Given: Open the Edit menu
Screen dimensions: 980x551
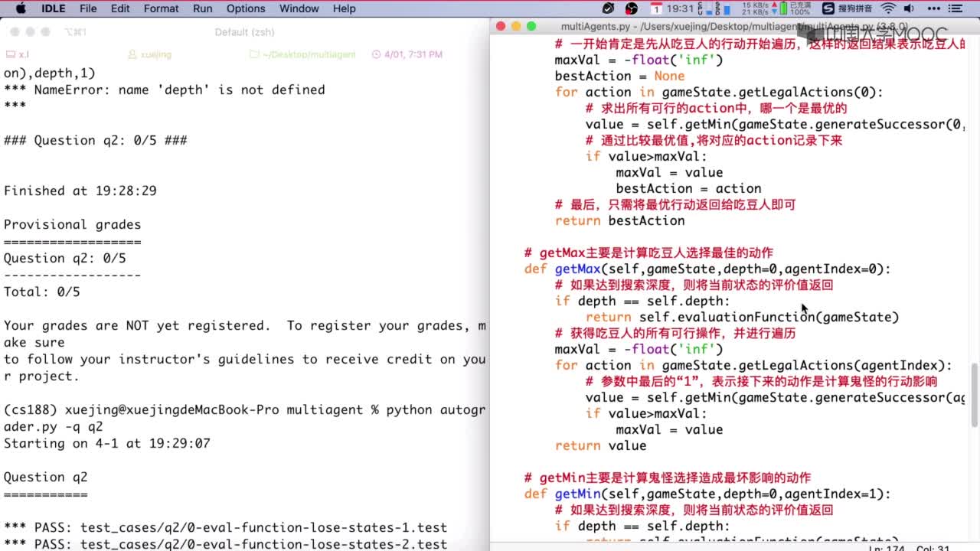Looking at the screenshot, I should [x=120, y=8].
